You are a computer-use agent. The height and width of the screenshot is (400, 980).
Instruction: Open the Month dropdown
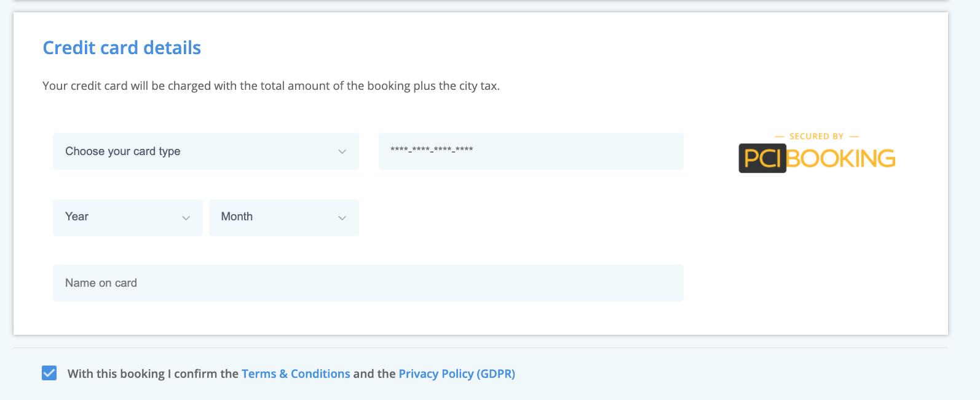[283, 217]
